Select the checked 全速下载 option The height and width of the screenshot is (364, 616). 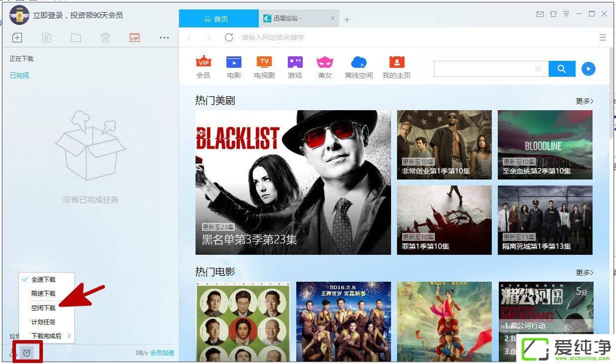(43, 280)
